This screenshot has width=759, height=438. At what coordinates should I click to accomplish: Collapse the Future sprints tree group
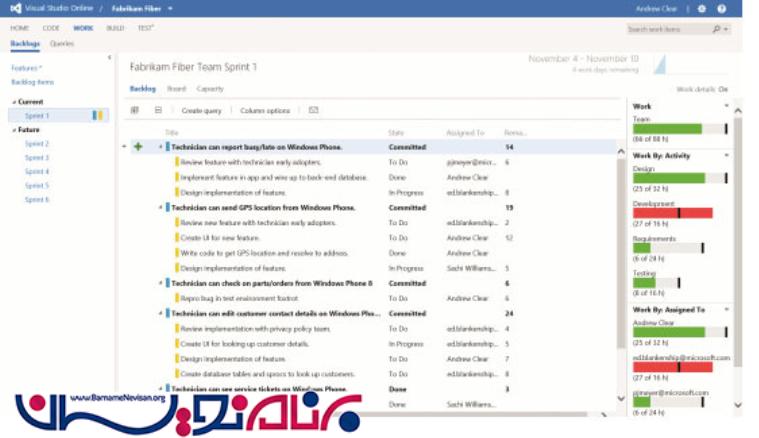click(14, 130)
